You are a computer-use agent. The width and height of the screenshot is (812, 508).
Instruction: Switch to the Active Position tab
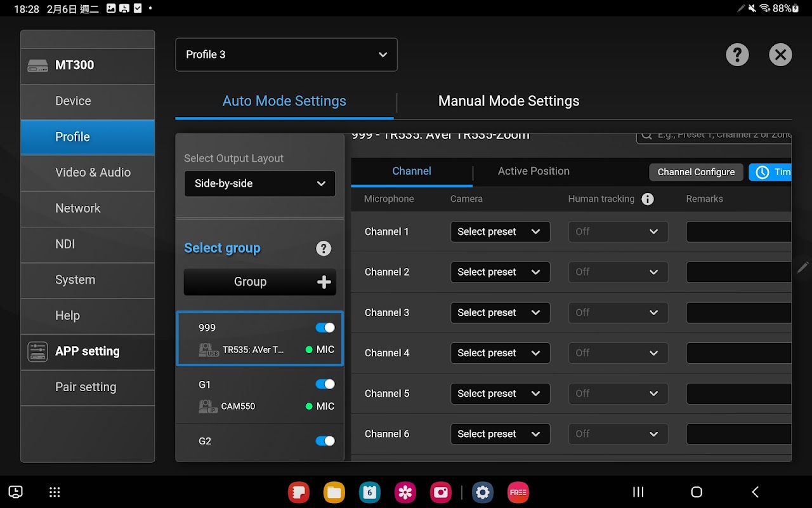point(533,171)
